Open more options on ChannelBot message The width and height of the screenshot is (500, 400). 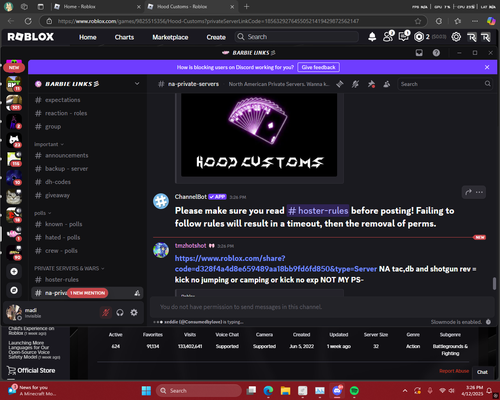tap(479, 192)
